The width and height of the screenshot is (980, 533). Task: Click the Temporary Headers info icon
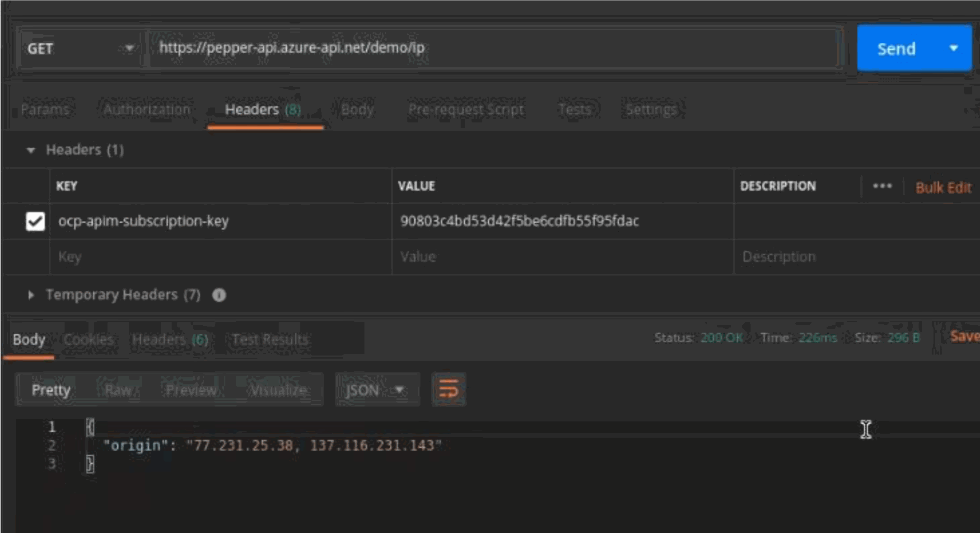tap(219, 295)
